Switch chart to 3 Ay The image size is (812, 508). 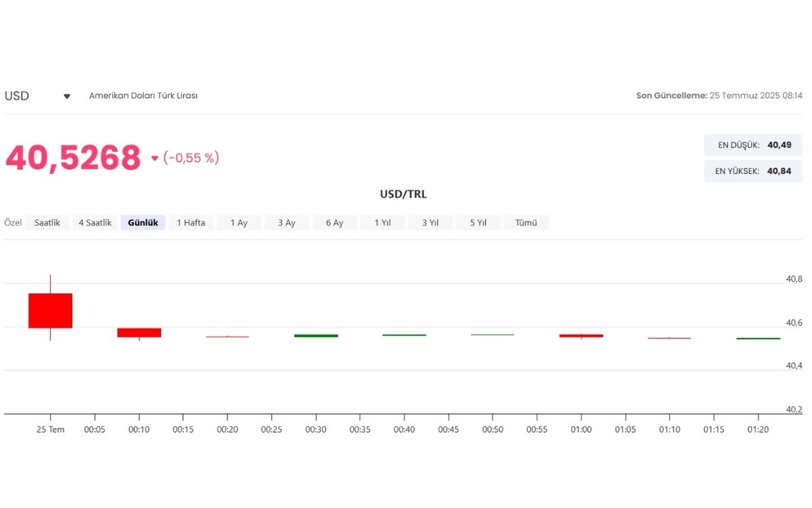287,223
